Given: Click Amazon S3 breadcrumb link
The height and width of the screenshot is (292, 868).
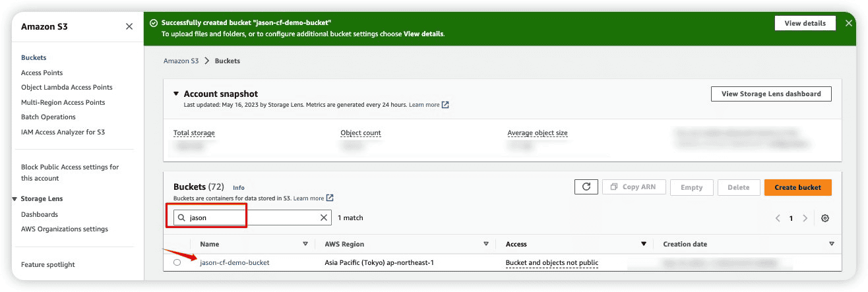Looking at the screenshot, I should coord(181,61).
